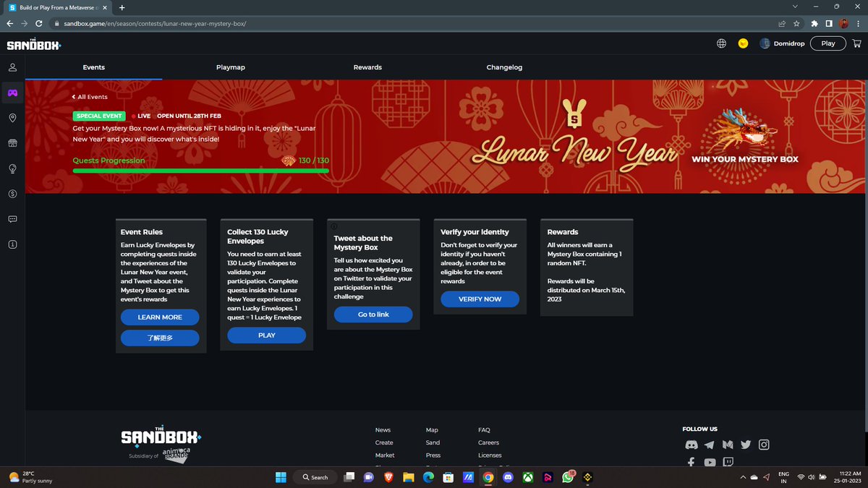
Task: Open the Instagram icon under Follow Us
Action: tap(764, 445)
